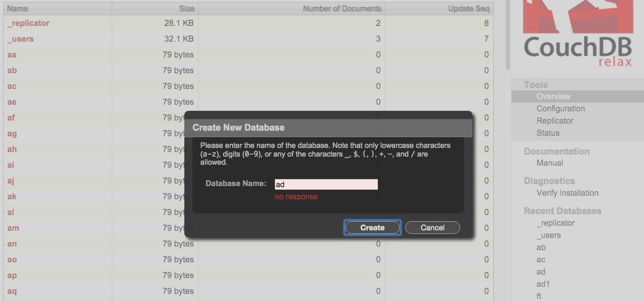Open recent database ad1

point(543,284)
